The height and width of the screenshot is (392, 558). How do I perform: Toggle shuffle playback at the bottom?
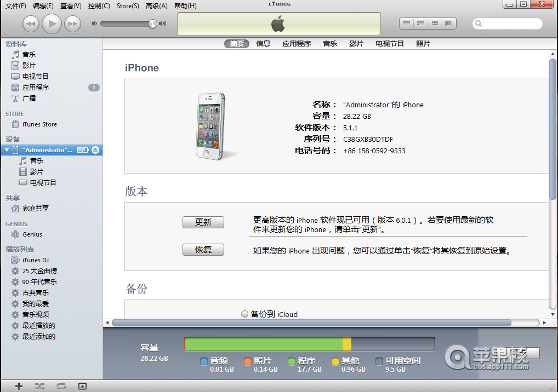pyautogui.click(x=39, y=386)
